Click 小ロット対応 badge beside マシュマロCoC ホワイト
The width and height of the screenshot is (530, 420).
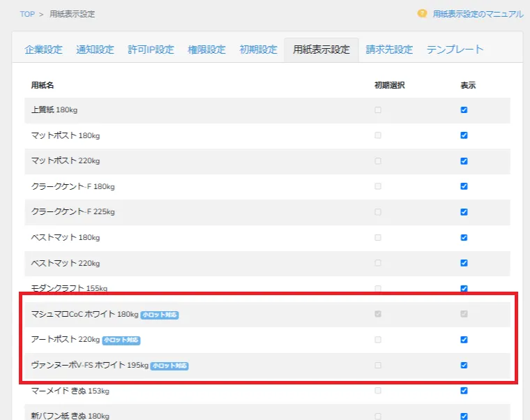click(160, 315)
